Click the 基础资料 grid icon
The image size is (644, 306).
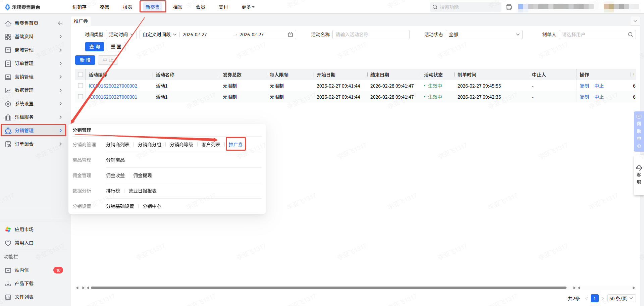tap(8, 37)
